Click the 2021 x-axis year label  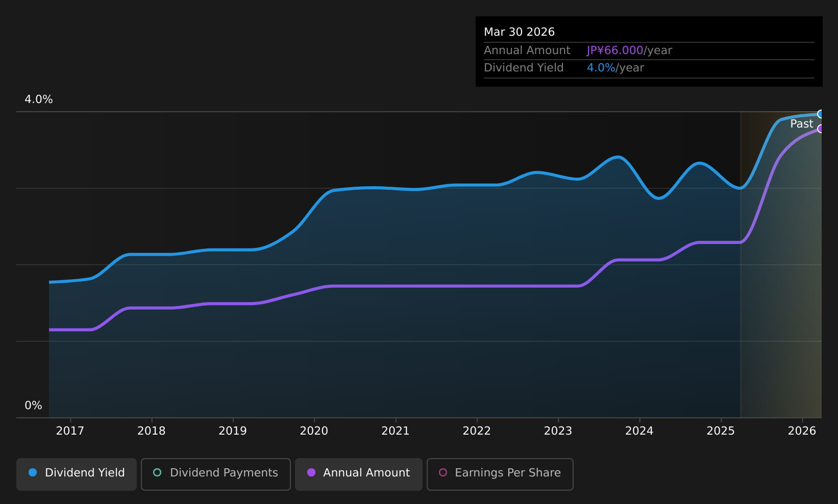(396, 431)
